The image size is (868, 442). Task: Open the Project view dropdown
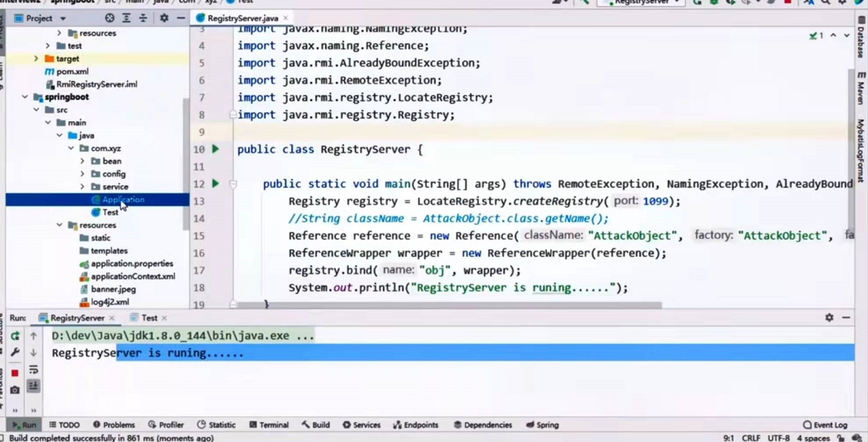tap(40, 18)
